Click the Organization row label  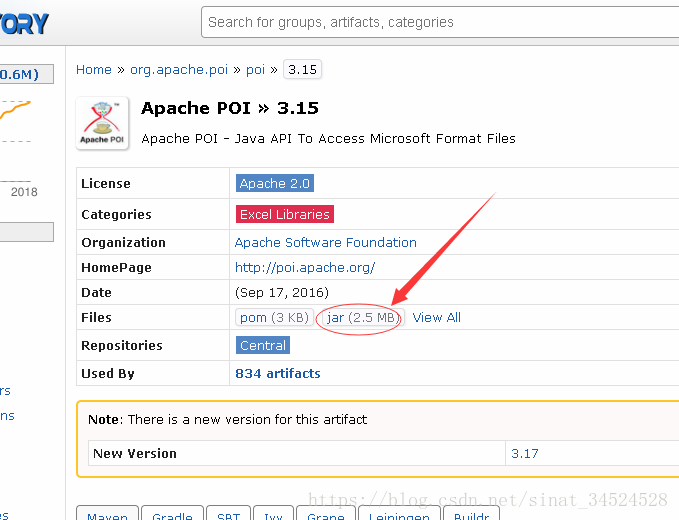[123, 242]
